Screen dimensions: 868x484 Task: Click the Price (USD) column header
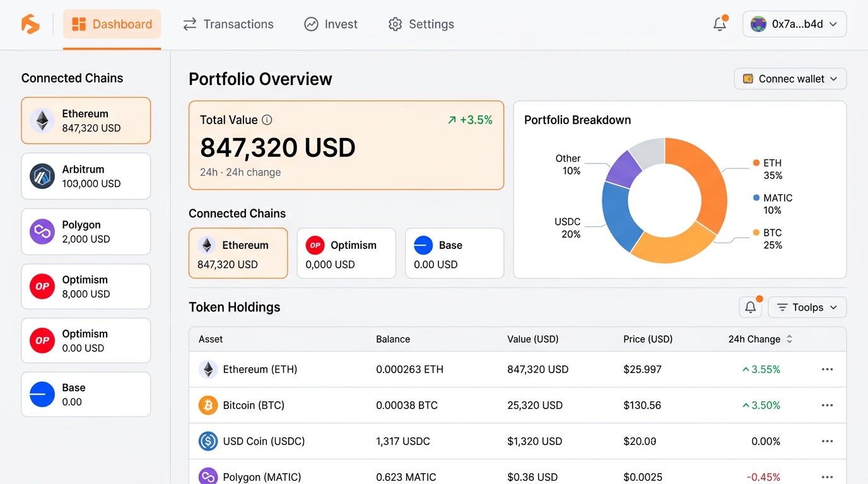click(x=648, y=339)
